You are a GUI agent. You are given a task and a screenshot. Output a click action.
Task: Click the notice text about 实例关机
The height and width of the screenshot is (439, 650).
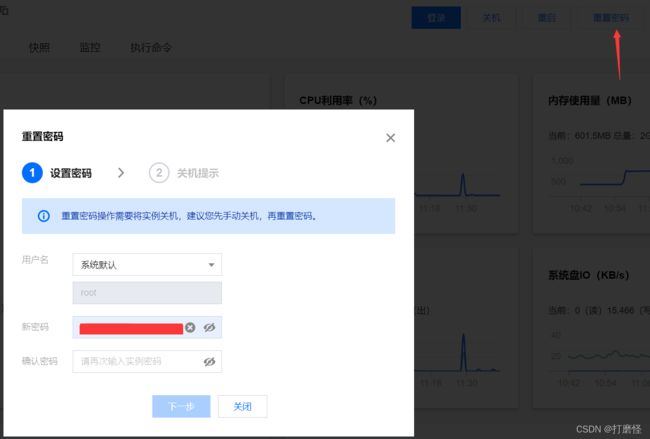click(189, 216)
